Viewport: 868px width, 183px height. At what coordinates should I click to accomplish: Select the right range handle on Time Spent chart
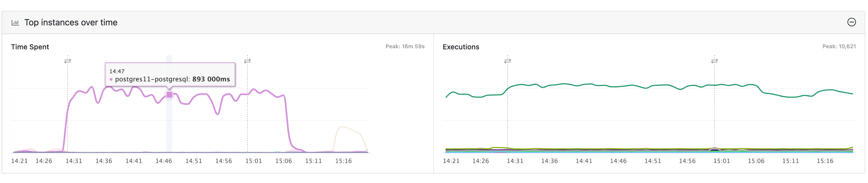pyautogui.click(x=248, y=61)
